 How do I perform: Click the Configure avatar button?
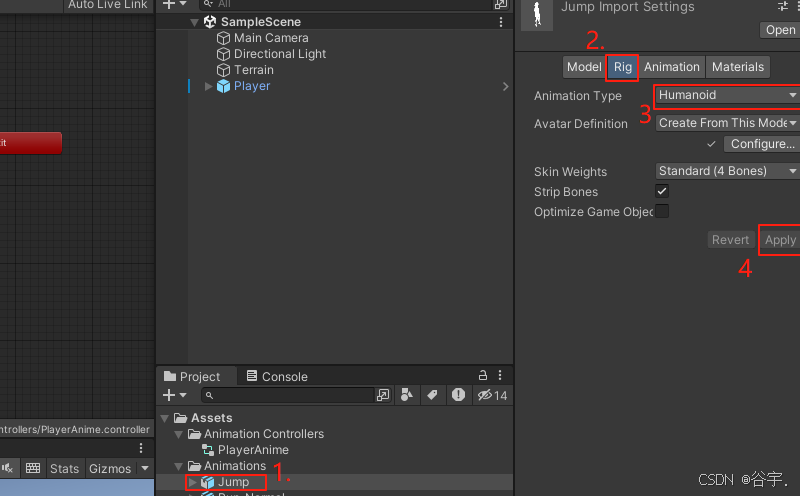pyautogui.click(x=762, y=144)
